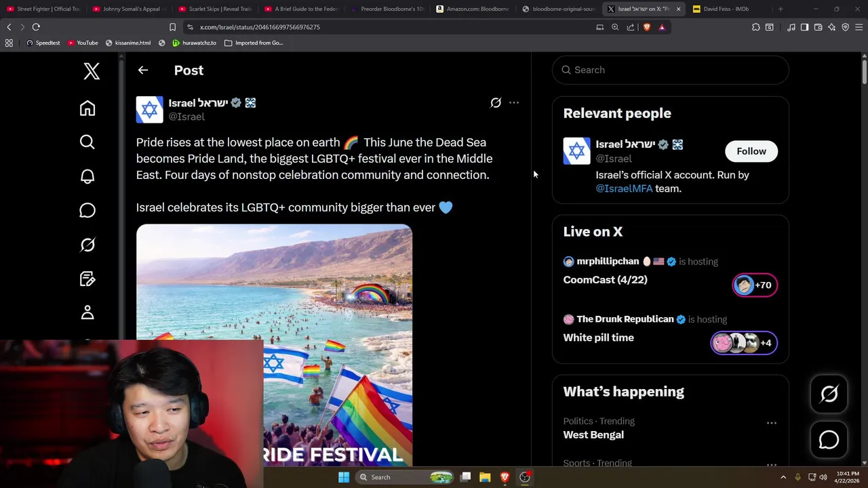
Task: Follow the @Israel account
Action: (x=751, y=151)
